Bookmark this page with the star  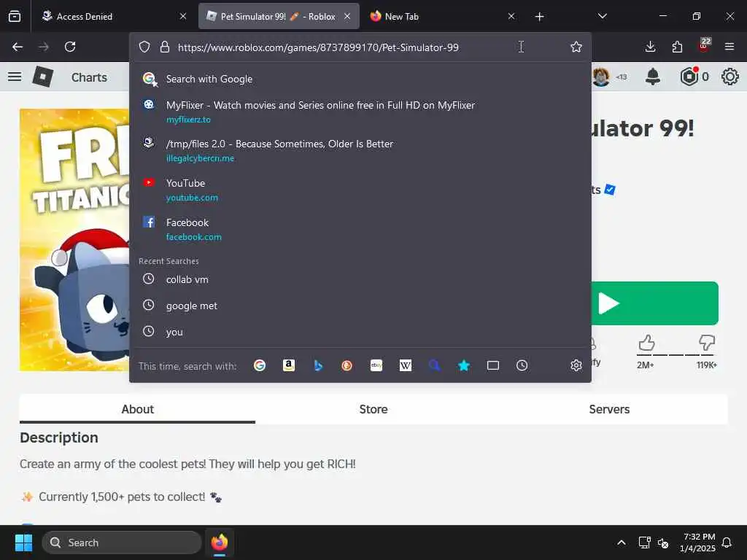pyautogui.click(x=576, y=47)
